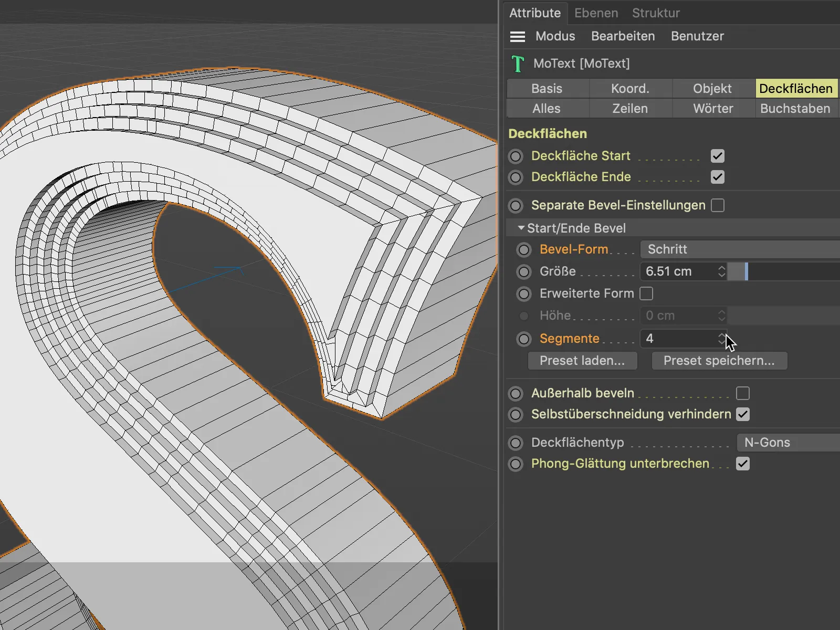
Task: Disable the Deckfläche Ende checkbox
Action: coord(717,177)
